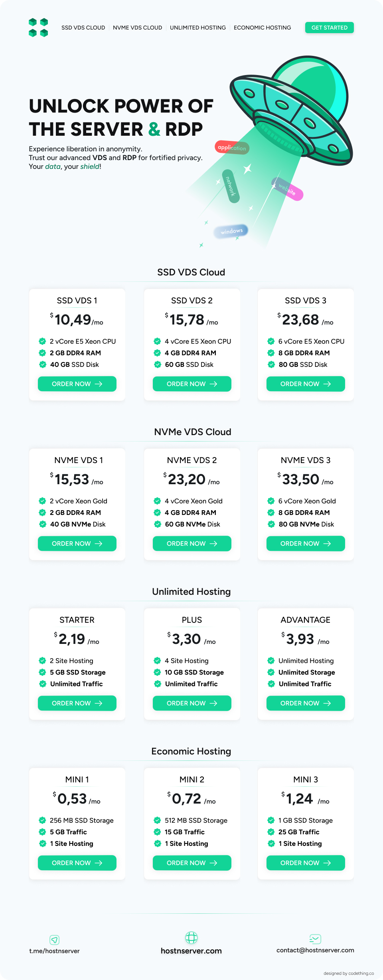Click checkmark beside 2 vCore E5 Xeon CPU
This screenshot has width=383, height=980.
click(x=42, y=341)
